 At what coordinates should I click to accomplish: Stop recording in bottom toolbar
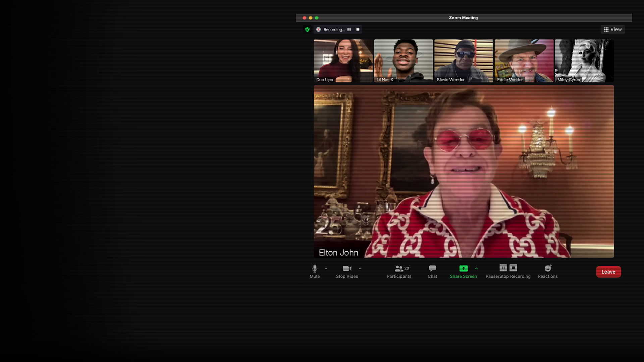tap(513, 268)
